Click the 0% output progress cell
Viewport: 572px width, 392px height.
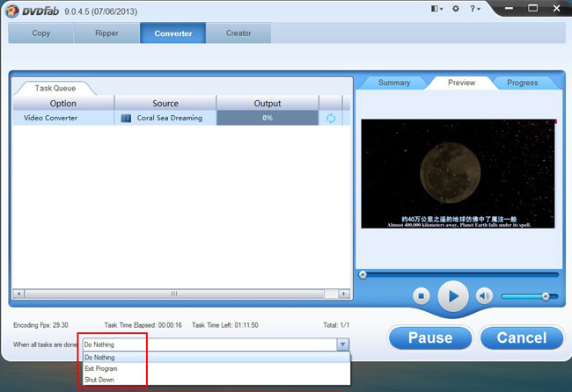pos(268,118)
